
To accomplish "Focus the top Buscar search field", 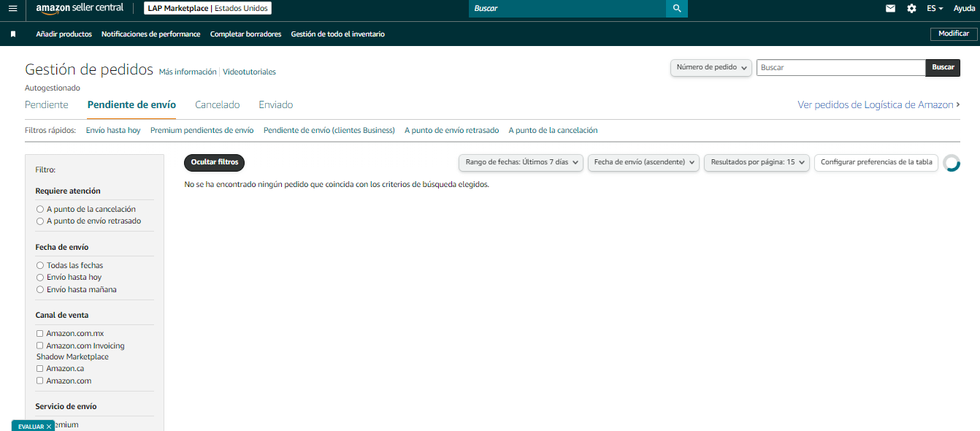I will point(567,9).
